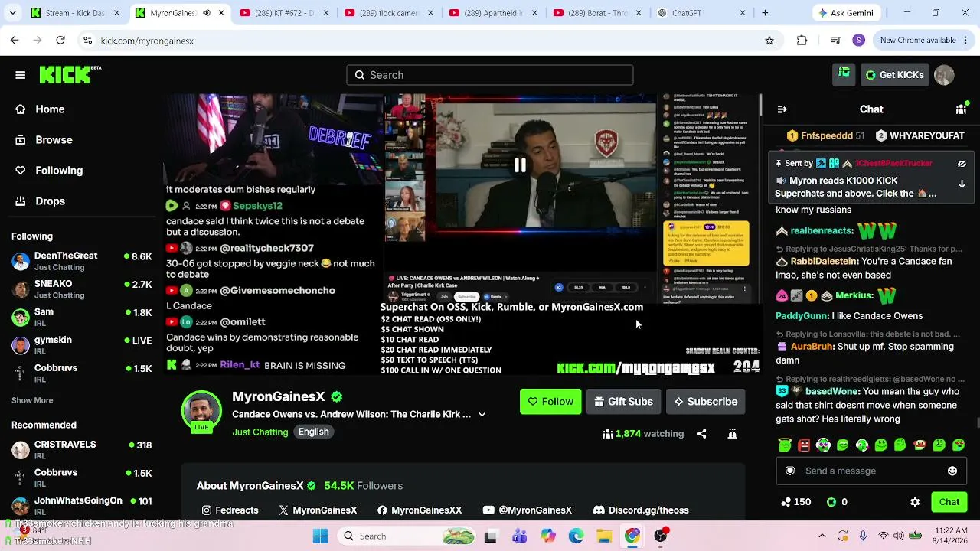Follow the MyronGainesX channel
The width and height of the screenshot is (980, 551).
pyautogui.click(x=550, y=402)
